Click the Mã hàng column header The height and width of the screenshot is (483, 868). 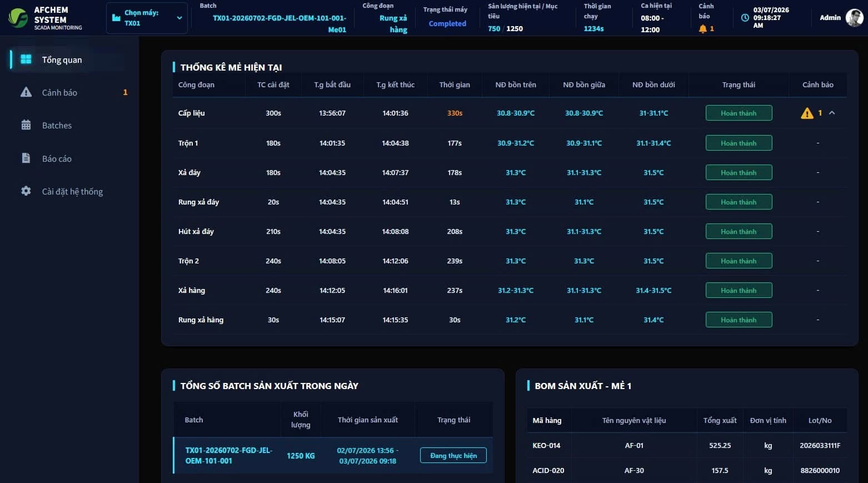click(x=547, y=420)
